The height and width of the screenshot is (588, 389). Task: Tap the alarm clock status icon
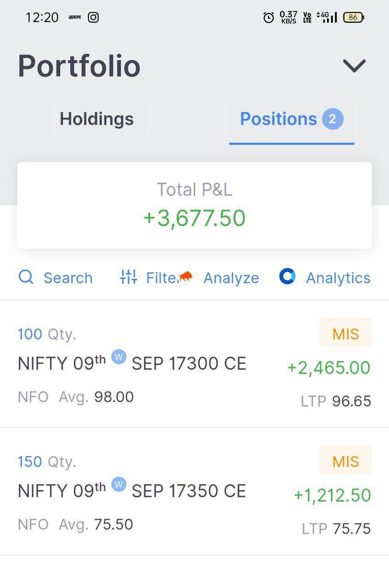click(x=268, y=17)
